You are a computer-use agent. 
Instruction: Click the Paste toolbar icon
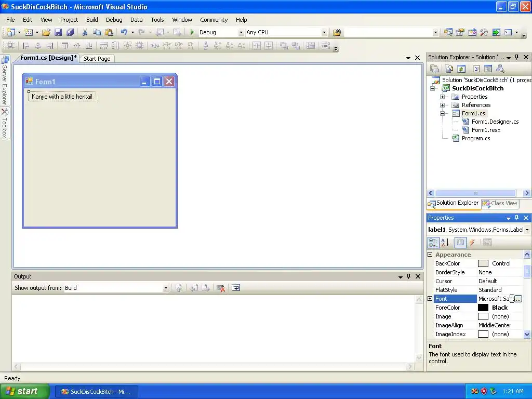[109, 32]
